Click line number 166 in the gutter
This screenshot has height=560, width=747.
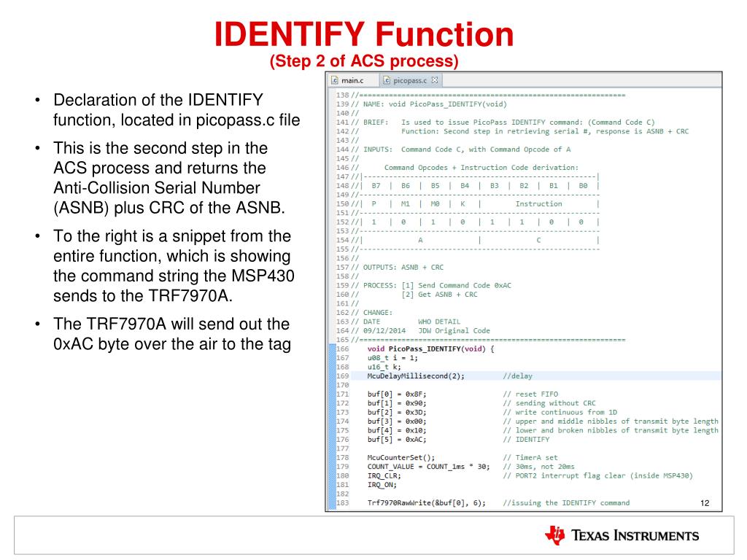click(x=341, y=349)
